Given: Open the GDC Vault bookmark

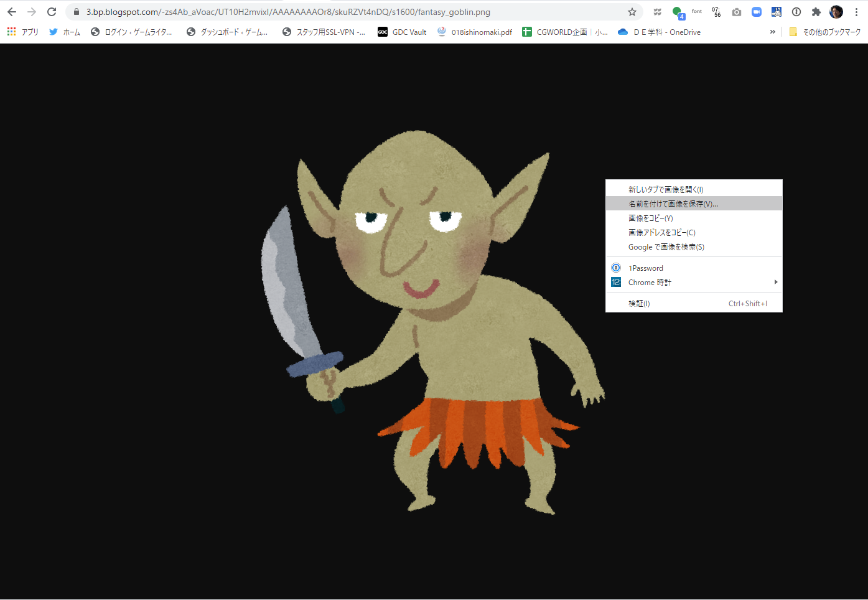Looking at the screenshot, I should pyautogui.click(x=402, y=32).
